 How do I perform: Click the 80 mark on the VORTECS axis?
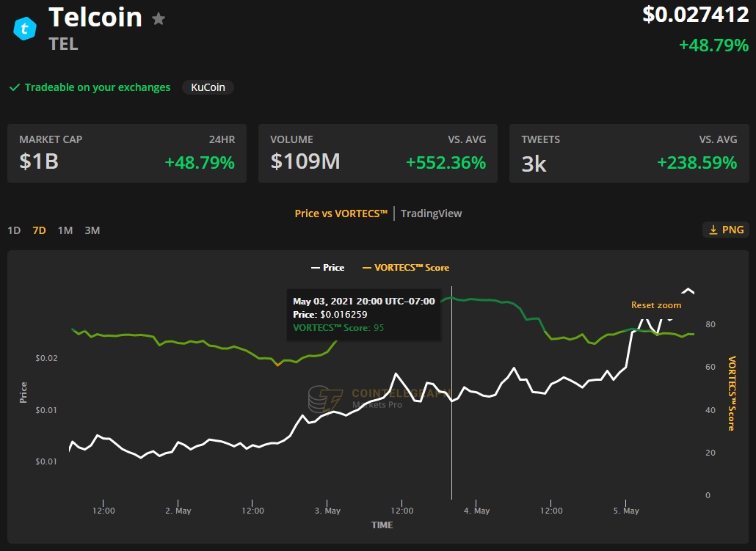click(710, 324)
